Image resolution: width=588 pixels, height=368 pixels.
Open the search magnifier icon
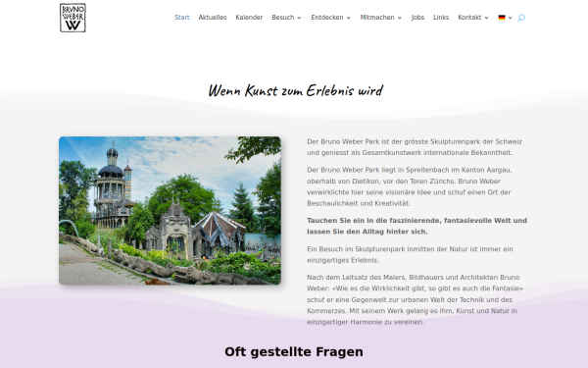521,18
